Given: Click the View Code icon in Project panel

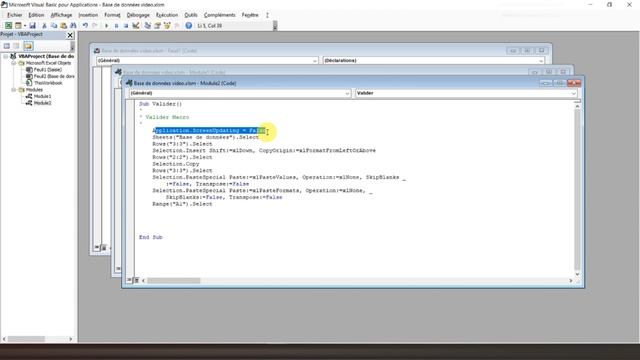Looking at the screenshot, I should (x=7, y=46).
